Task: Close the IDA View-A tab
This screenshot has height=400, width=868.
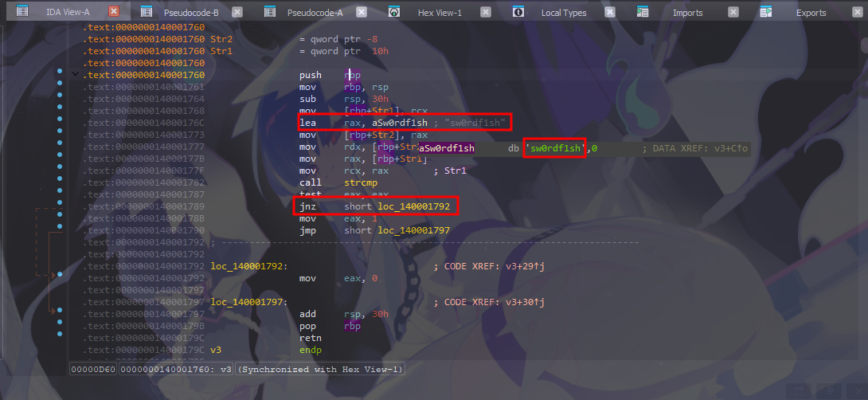Action: click(114, 11)
